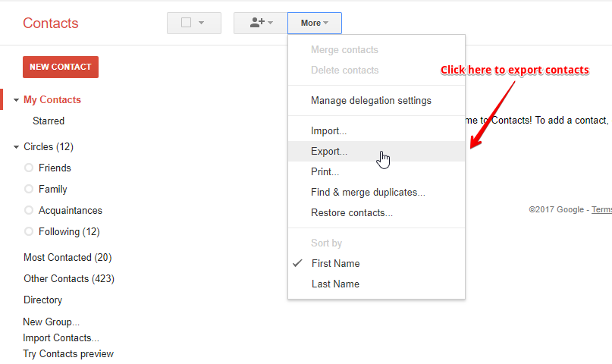This screenshot has width=612, height=364.
Task: Select the Friends circle radio icon
Action: [29, 168]
